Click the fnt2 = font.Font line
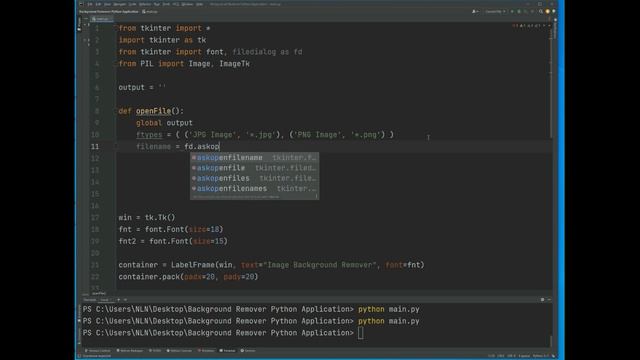This screenshot has height=360, width=640. click(x=173, y=241)
